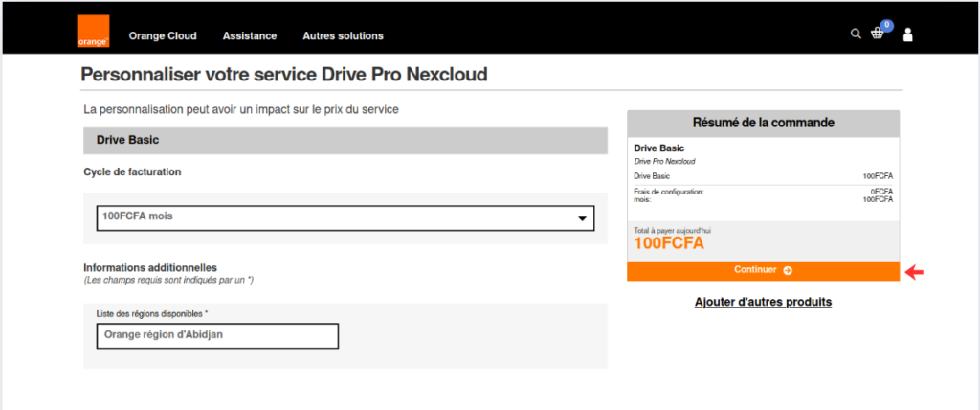The width and height of the screenshot is (980, 410).
Task: Click the 'Orange région d'Abidjan' region field
Action: (x=217, y=335)
